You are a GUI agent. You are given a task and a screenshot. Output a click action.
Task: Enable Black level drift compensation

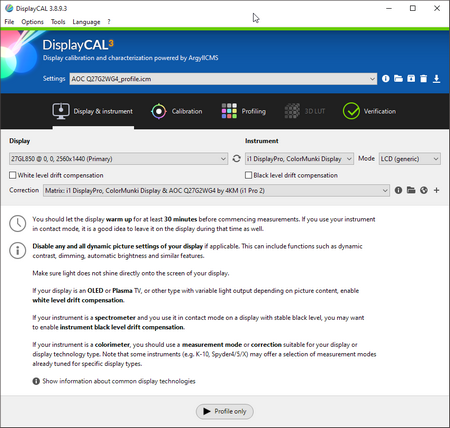click(x=248, y=175)
